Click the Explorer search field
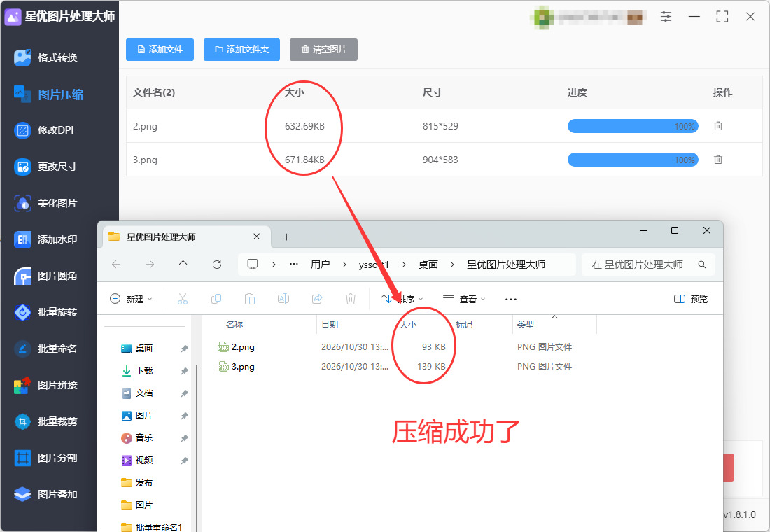The width and height of the screenshot is (770, 532). pyautogui.click(x=648, y=265)
